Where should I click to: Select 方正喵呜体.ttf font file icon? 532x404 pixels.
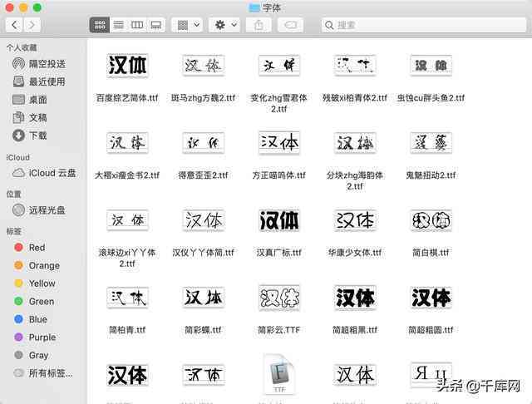tap(279, 142)
